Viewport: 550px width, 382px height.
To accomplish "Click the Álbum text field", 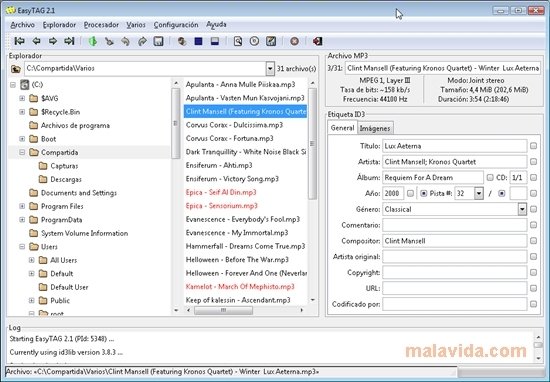I will (433, 177).
